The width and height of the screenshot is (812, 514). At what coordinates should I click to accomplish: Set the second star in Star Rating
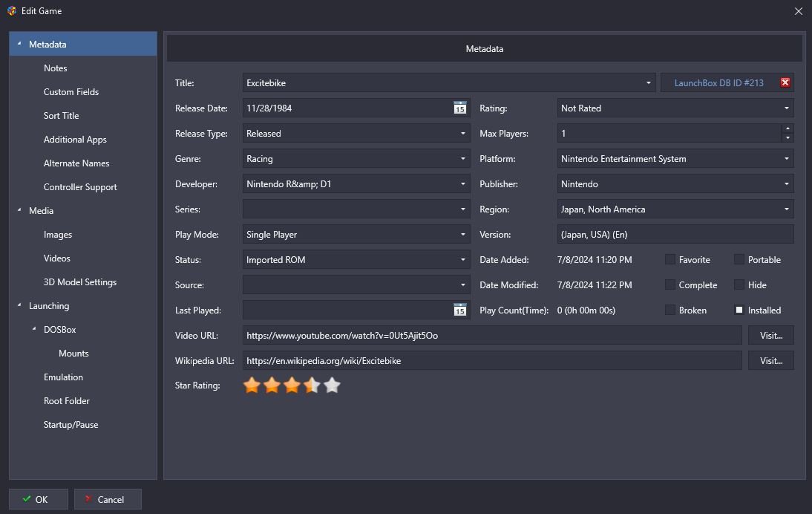pos(272,385)
